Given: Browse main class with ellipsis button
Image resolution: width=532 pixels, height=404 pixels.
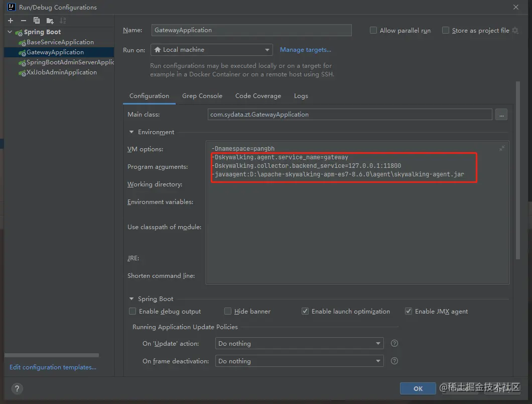Looking at the screenshot, I should 501,115.
